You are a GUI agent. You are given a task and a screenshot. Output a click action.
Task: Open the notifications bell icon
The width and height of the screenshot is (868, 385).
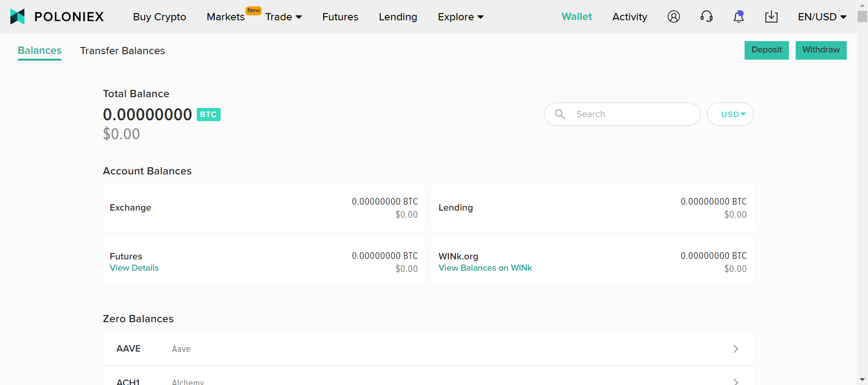pyautogui.click(x=739, y=17)
